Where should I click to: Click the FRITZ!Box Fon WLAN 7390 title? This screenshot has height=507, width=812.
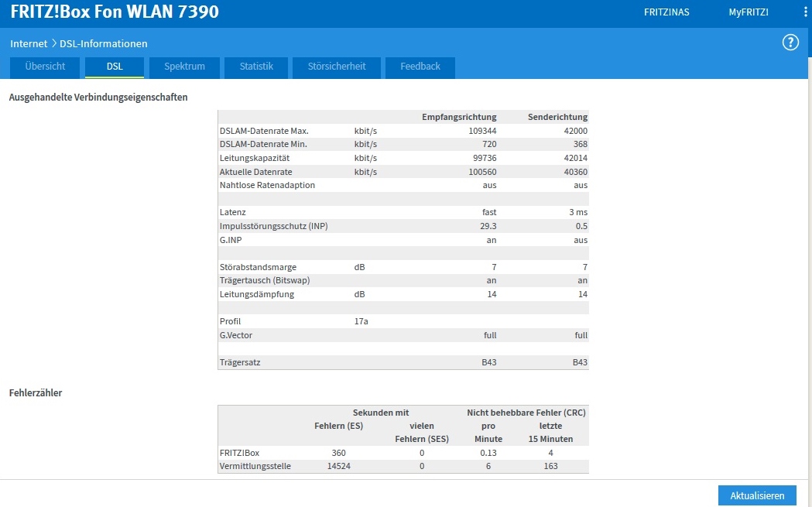pos(115,12)
